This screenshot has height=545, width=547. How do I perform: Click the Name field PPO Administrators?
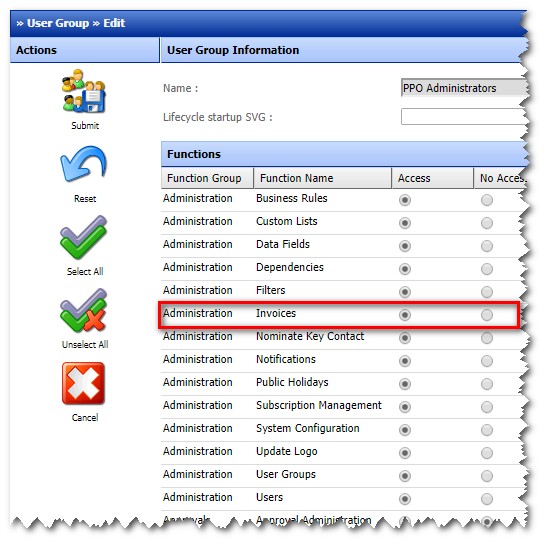pyautogui.click(x=464, y=88)
